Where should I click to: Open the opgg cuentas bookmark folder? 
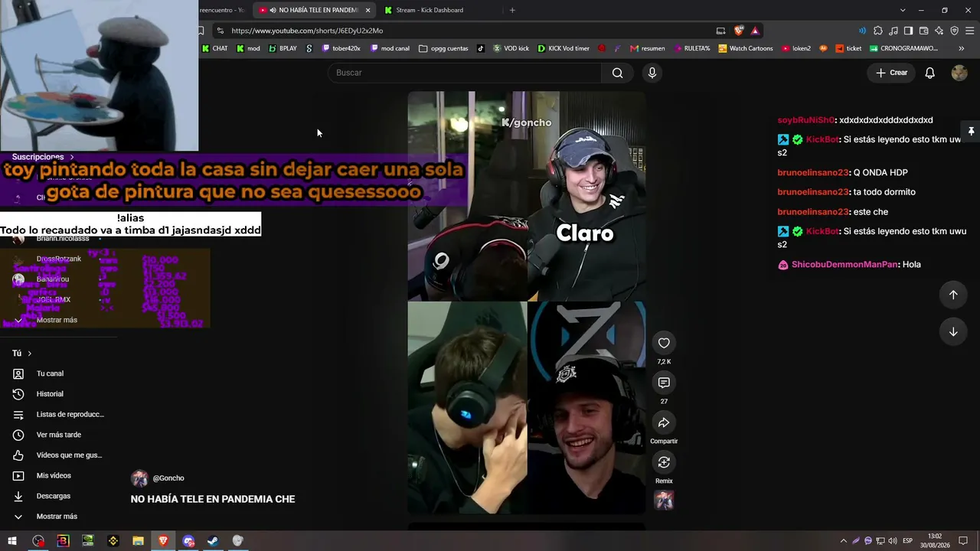(x=443, y=48)
